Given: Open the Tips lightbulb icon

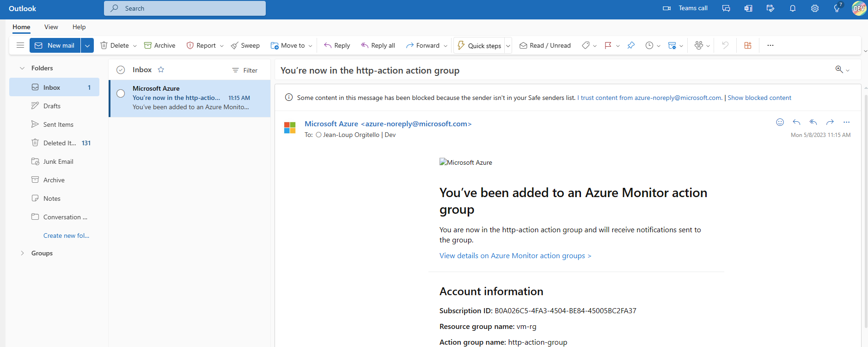Looking at the screenshot, I should pyautogui.click(x=837, y=8).
